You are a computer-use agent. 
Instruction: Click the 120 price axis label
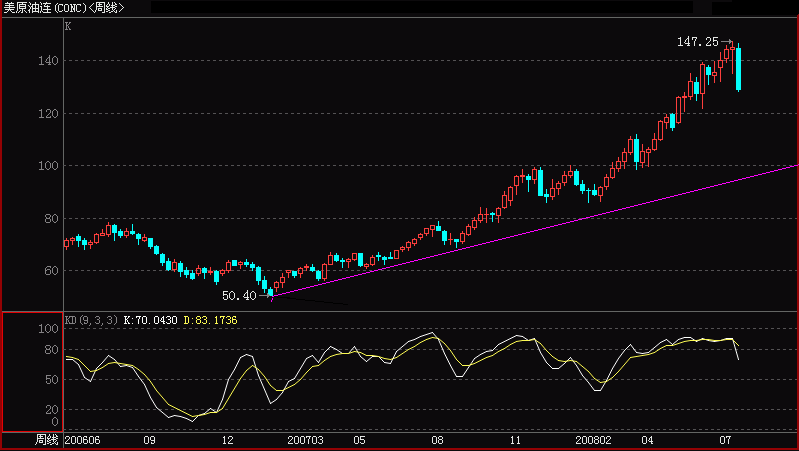tap(48, 114)
